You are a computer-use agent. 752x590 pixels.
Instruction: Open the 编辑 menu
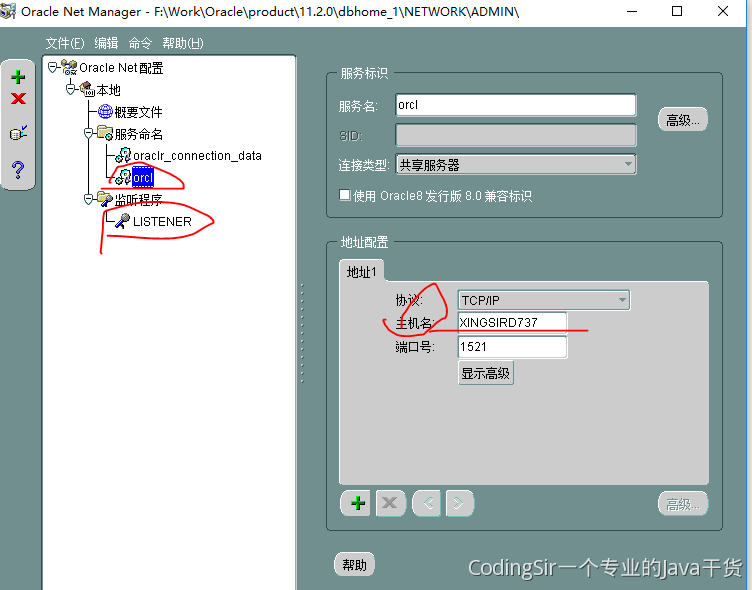point(106,43)
